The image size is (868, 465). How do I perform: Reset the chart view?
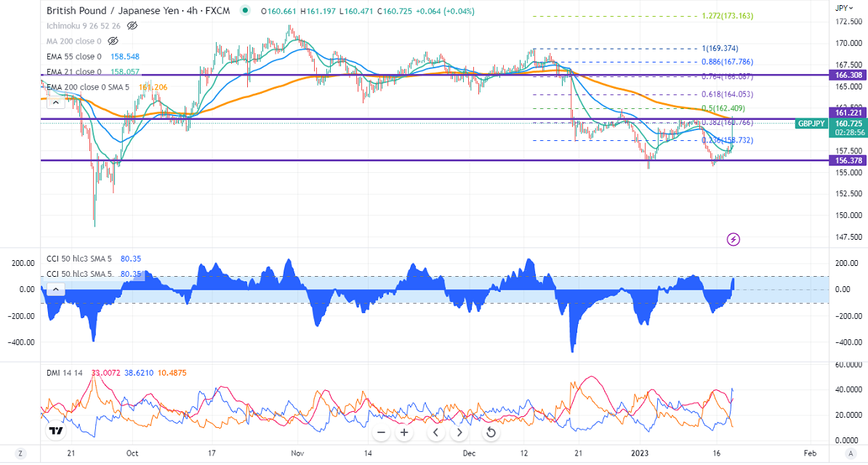(491, 433)
